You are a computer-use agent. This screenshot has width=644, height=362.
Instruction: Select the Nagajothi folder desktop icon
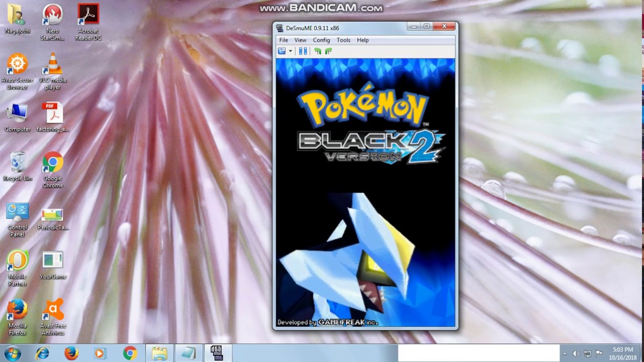tap(18, 19)
